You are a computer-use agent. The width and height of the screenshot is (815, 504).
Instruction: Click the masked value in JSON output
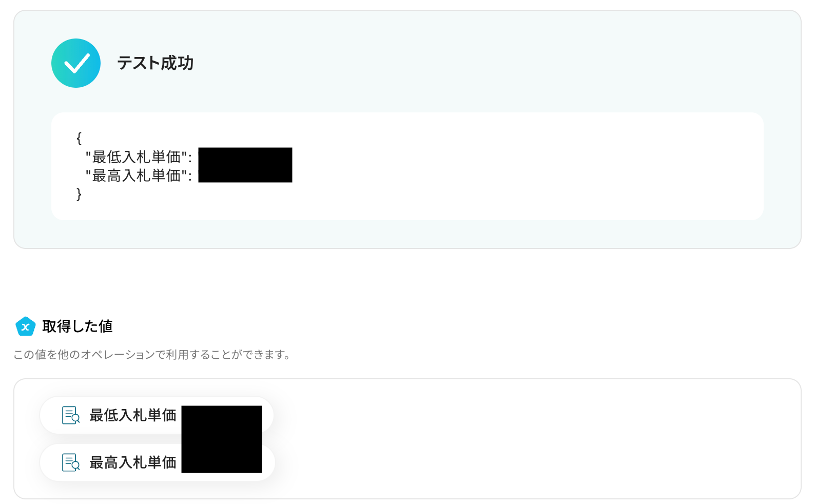coord(245,165)
